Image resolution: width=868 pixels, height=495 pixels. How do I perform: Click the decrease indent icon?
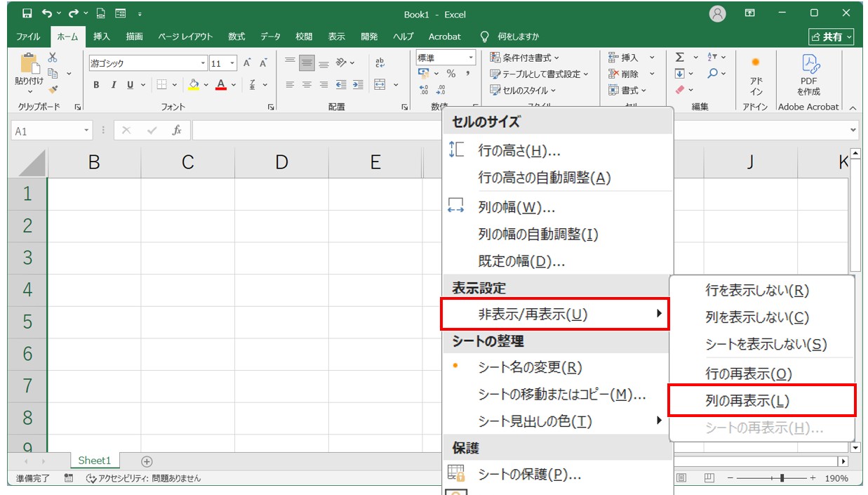[x=341, y=85]
